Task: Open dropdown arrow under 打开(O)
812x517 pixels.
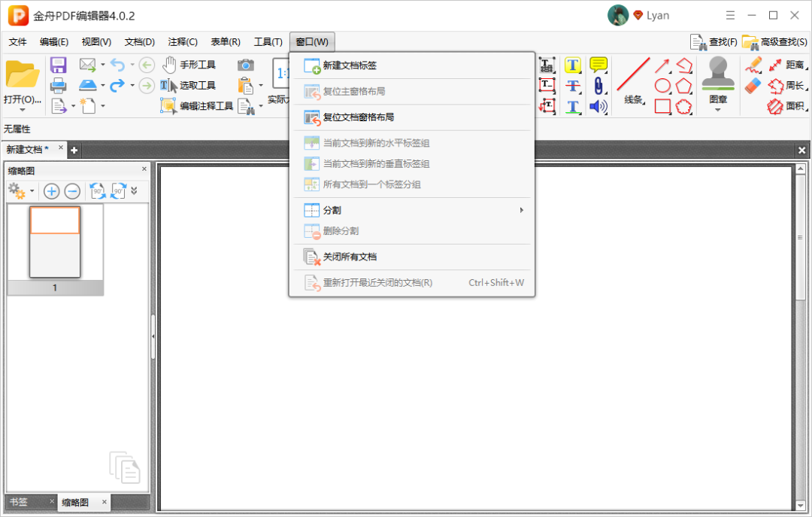Action: click(x=22, y=110)
